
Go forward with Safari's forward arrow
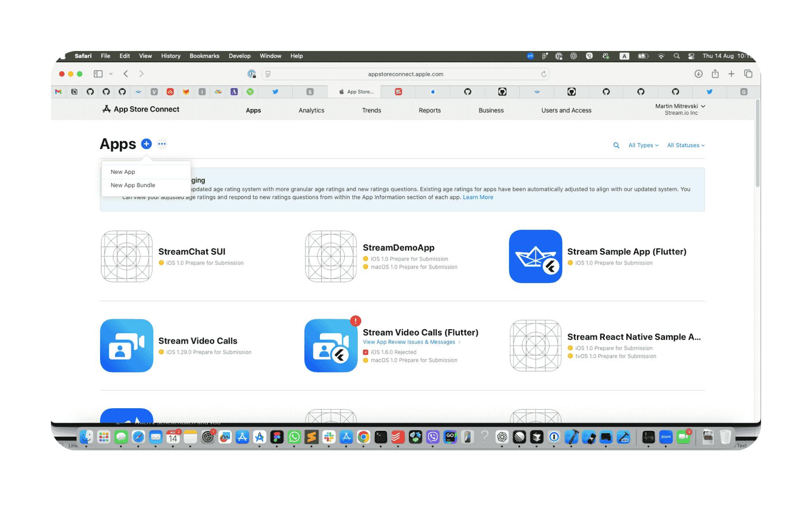click(x=141, y=74)
